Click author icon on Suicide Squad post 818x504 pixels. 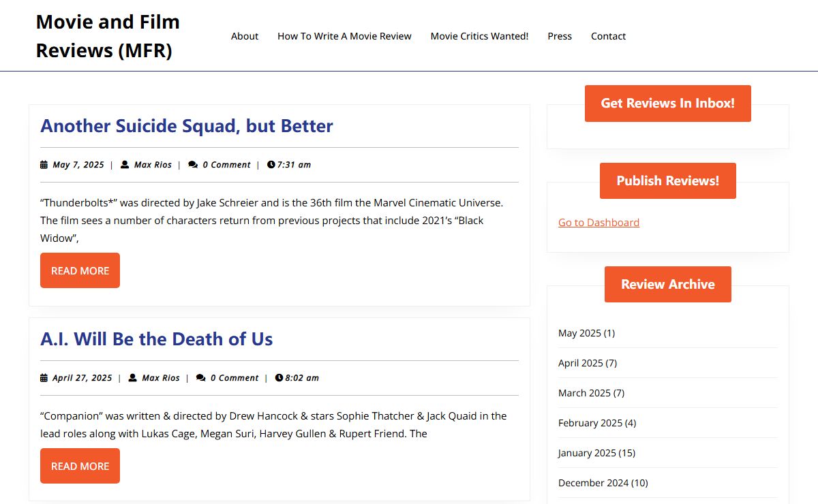coord(125,165)
